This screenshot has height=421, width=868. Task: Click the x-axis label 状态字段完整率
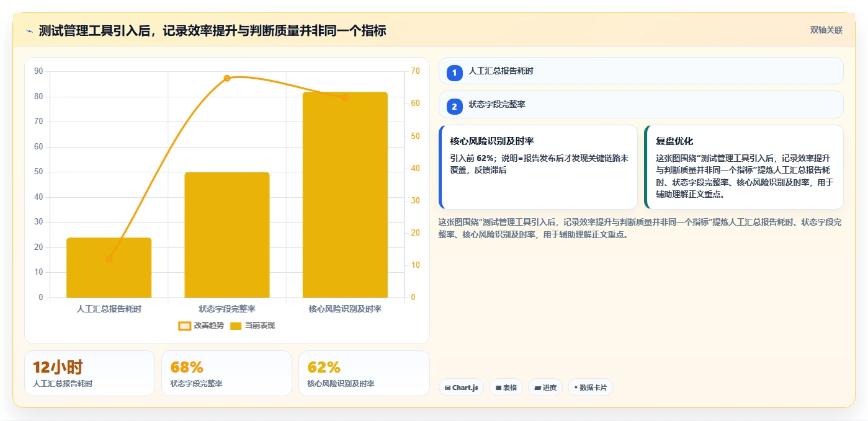(227, 309)
